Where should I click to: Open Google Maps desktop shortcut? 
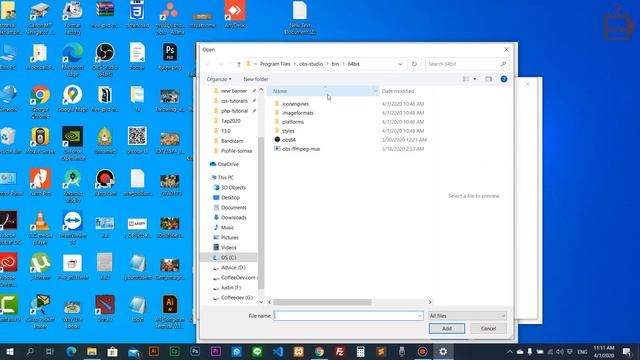pyautogui.click(x=73, y=99)
